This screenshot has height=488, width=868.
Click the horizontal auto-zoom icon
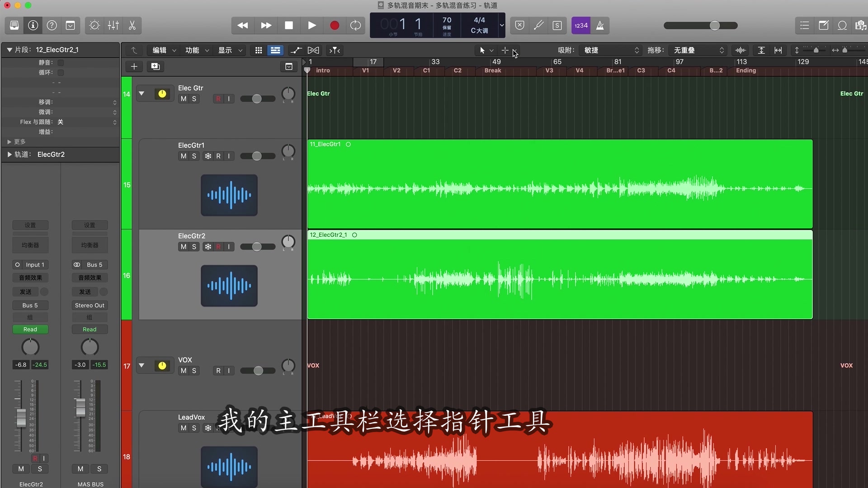(778, 50)
